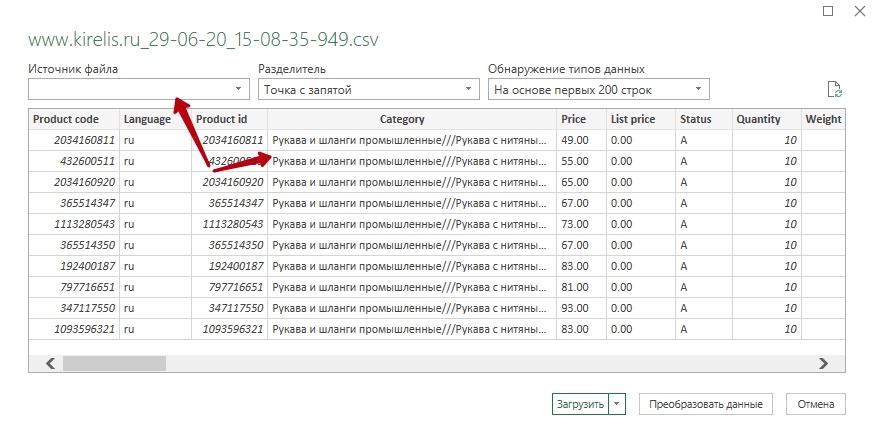Open the Обнаружение типов данных dropdown
874x441 pixels.
click(x=599, y=89)
